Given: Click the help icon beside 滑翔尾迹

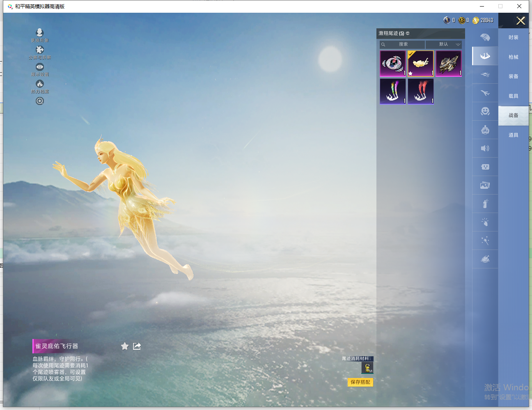Looking at the screenshot, I should coord(408,33).
